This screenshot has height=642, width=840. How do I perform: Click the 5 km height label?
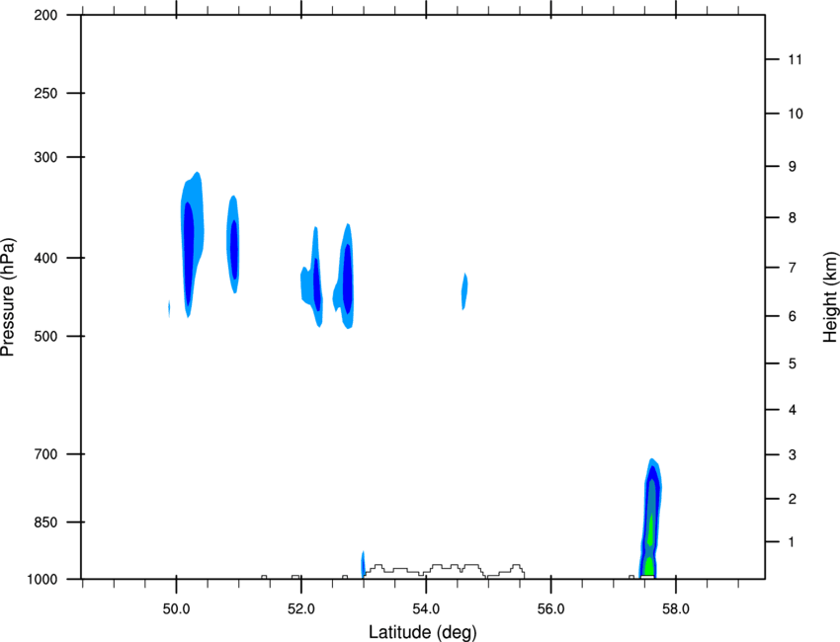793,364
